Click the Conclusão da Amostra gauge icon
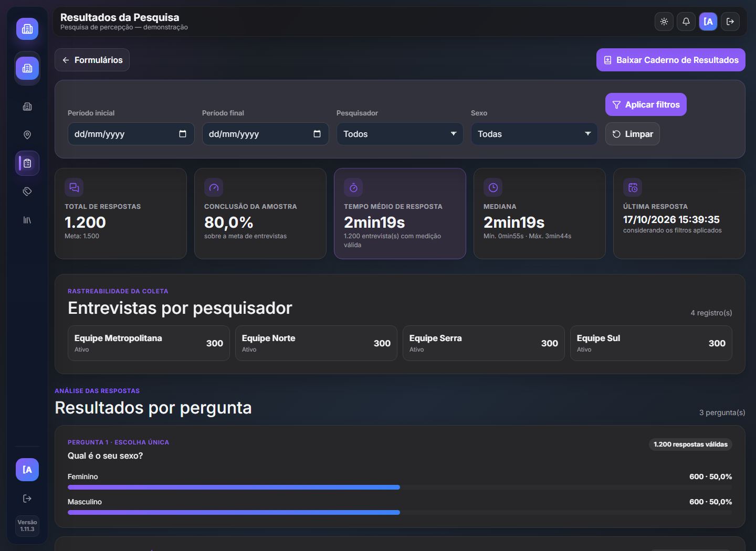This screenshot has height=551, width=756. [214, 187]
